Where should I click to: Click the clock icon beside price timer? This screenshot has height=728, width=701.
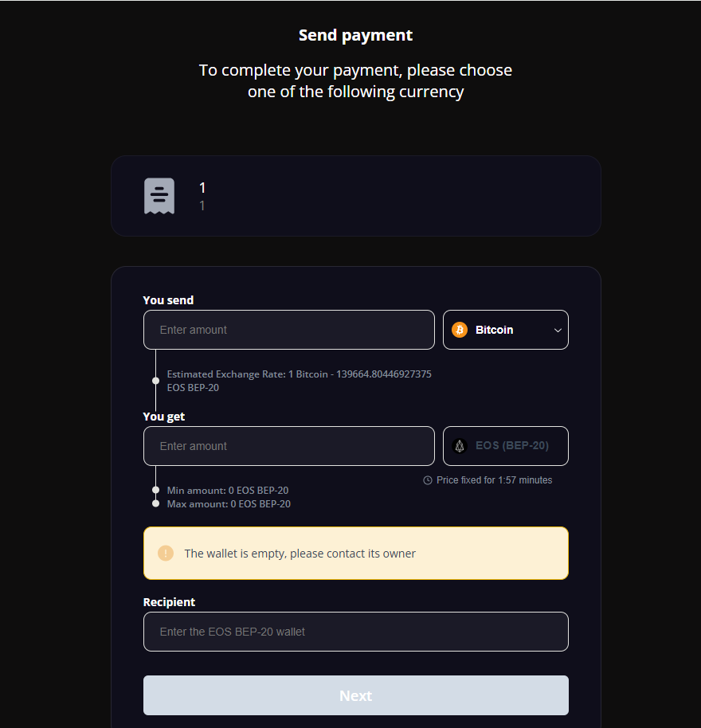point(428,480)
